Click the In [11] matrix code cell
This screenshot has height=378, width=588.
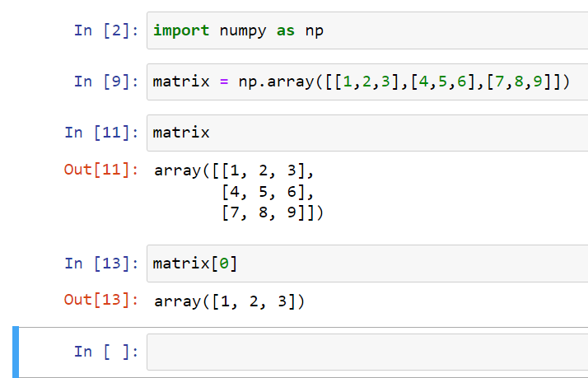367,133
